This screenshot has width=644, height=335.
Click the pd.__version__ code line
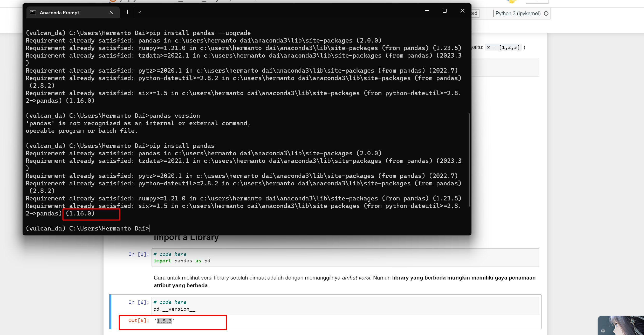pyautogui.click(x=174, y=309)
